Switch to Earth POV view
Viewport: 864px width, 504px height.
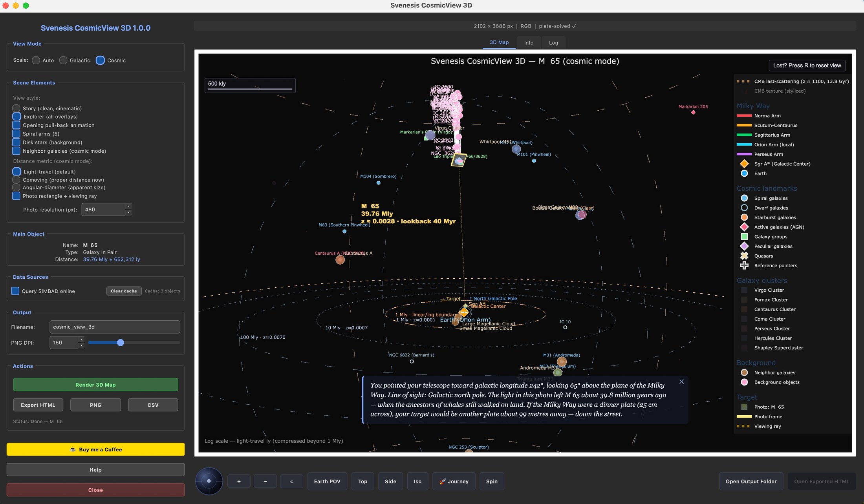(x=327, y=481)
